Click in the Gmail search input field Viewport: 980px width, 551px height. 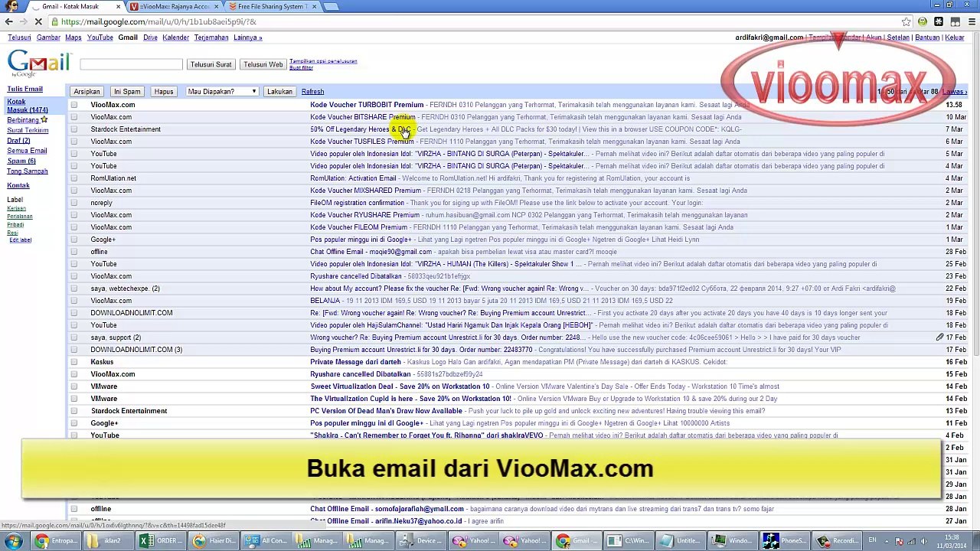(131, 64)
